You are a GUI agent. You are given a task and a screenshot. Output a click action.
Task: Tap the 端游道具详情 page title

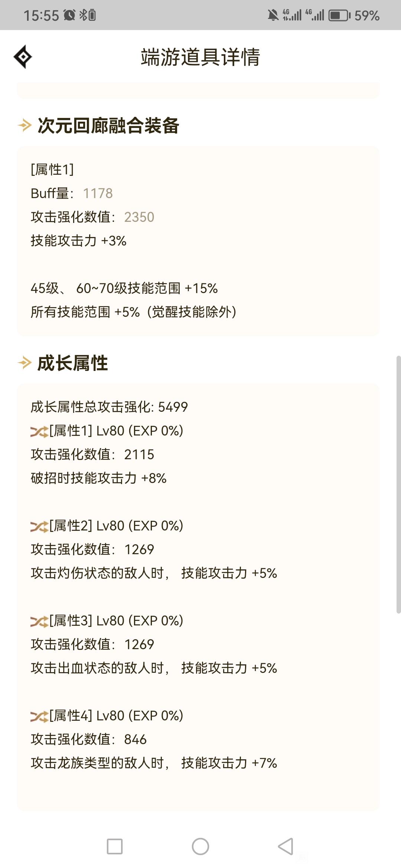coord(200,57)
